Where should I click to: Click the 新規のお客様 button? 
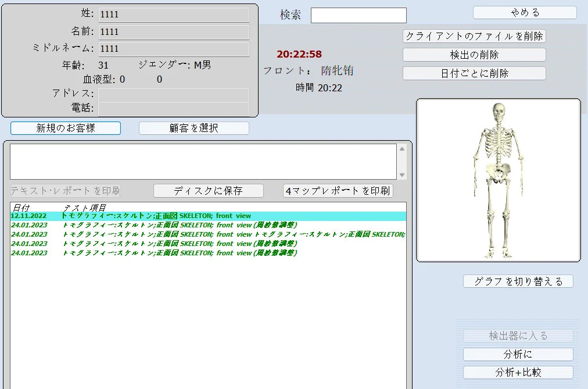pos(66,128)
